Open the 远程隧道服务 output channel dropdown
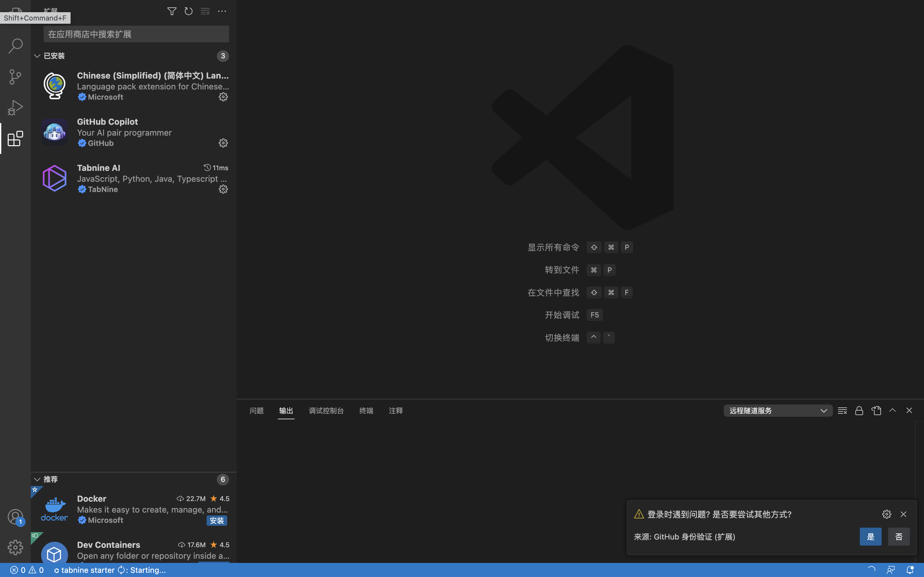The width and height of the screenshot is (924, 577). (777, 410)
